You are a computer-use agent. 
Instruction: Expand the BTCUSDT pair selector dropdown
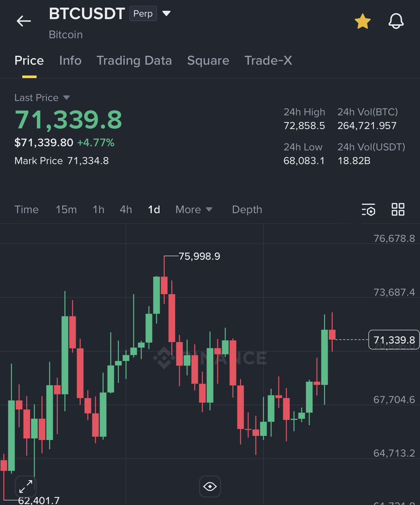[x=167, y=14]
